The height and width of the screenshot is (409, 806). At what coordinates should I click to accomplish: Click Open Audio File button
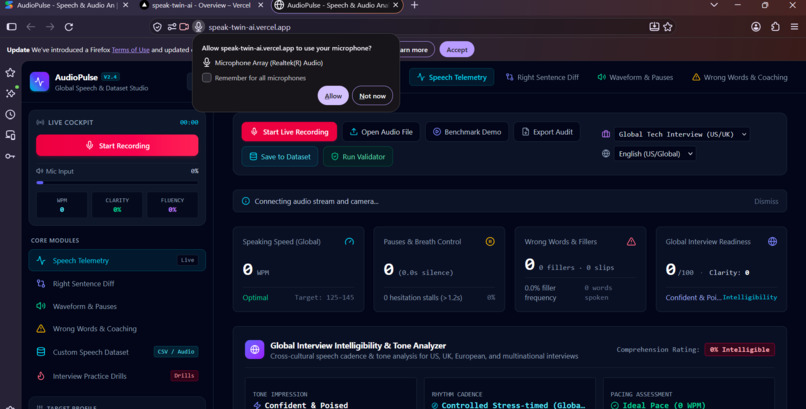pyautogui.click(x=381, y=132)
